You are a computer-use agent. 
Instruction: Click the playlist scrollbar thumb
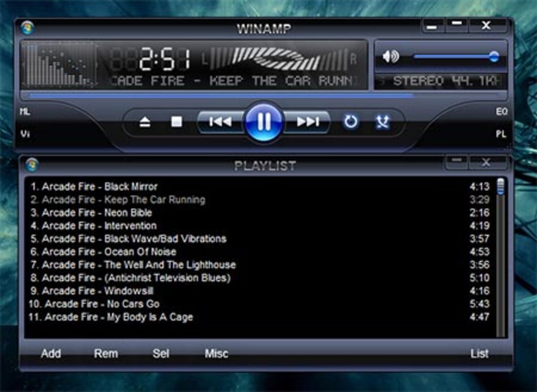(501, 186)
